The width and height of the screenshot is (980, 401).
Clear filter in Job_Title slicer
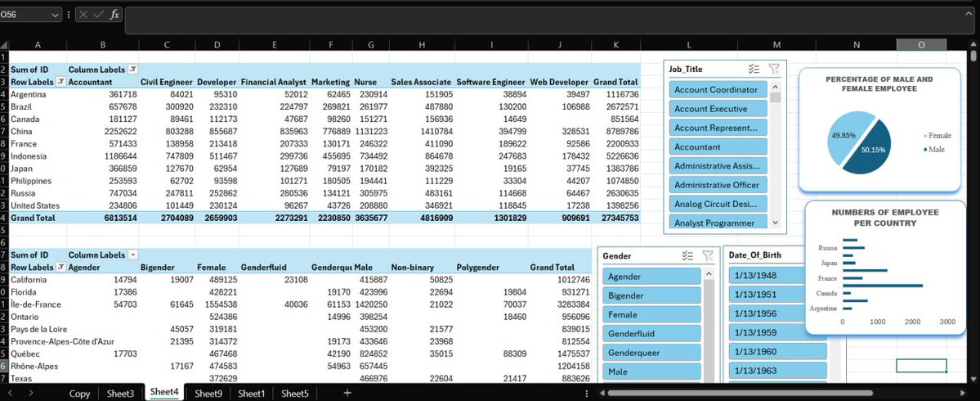[774, 70]
